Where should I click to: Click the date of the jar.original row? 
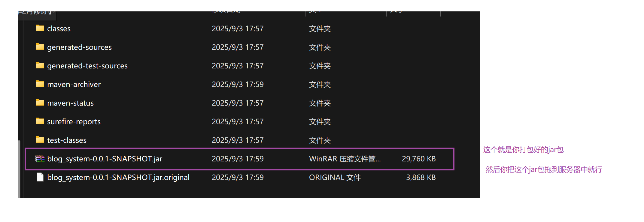tap(238, 177)
